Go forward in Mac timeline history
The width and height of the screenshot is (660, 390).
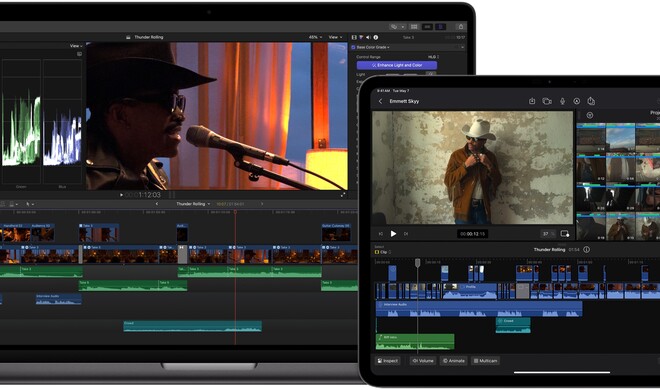click(x=262, y=204)
